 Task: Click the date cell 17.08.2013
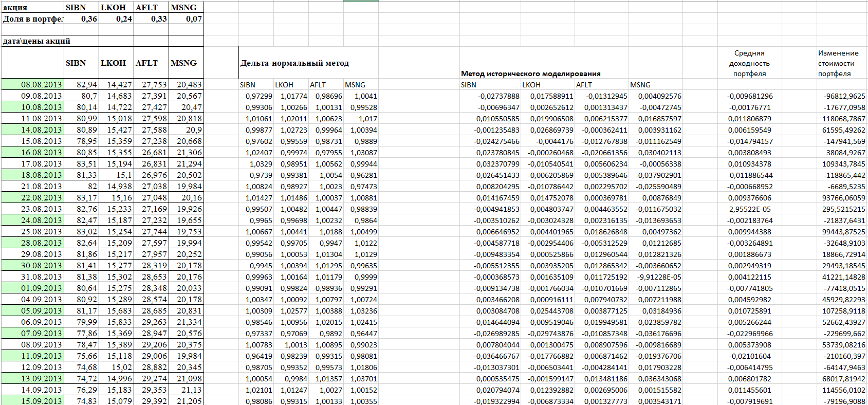[33, 163]
